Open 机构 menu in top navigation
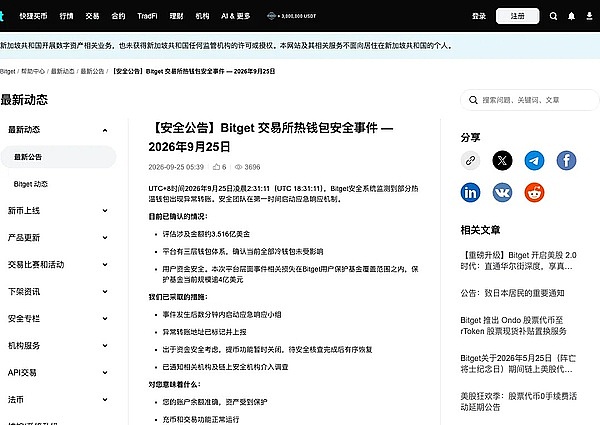The width and height of the screenshot is (600, 425). point(202,16)
